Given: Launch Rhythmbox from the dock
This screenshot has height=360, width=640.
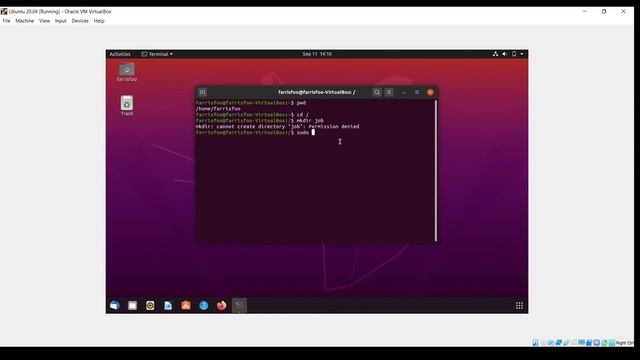Looking at the screenshot, I should [150, 305].
